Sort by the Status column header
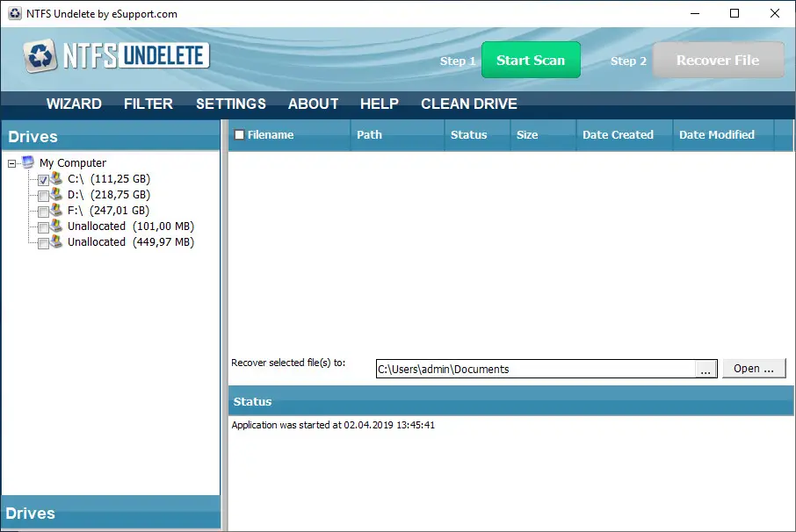Viewport: 796px width, 532px height. click(477, 135)
